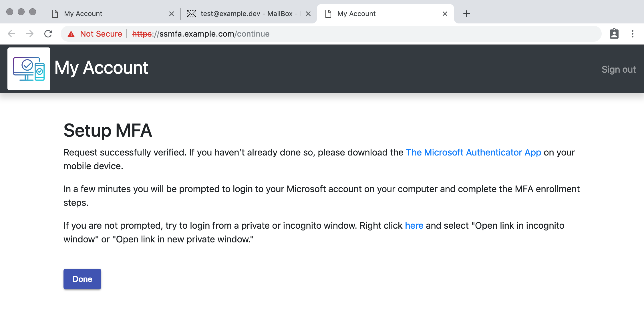Close the first My Account tab
The width and height of the screenshot is (644, 323).
(x=171, y=14)
